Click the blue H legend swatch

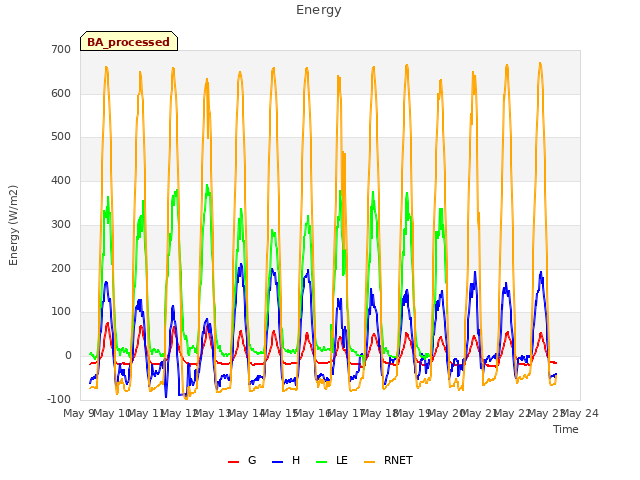[x=278, y=462]
